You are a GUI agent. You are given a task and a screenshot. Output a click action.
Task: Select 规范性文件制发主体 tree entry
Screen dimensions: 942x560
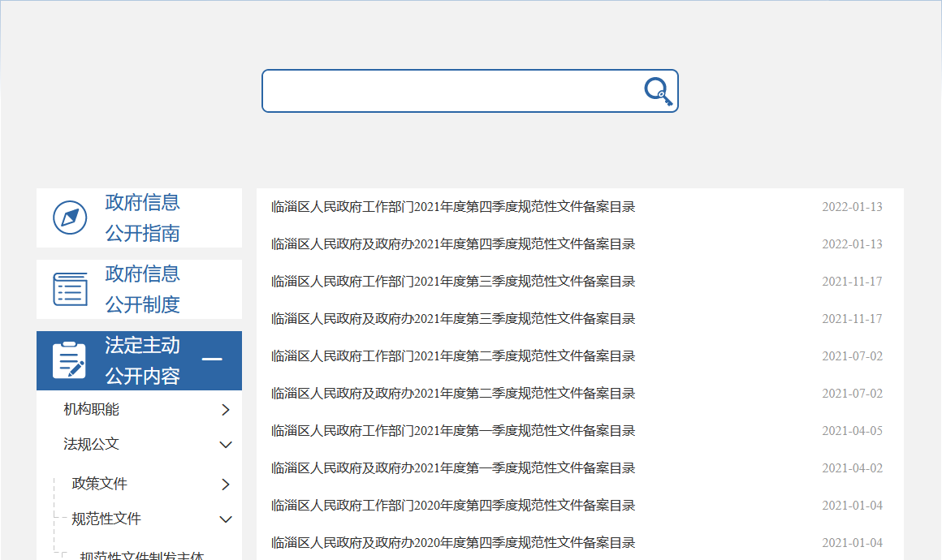141,555
